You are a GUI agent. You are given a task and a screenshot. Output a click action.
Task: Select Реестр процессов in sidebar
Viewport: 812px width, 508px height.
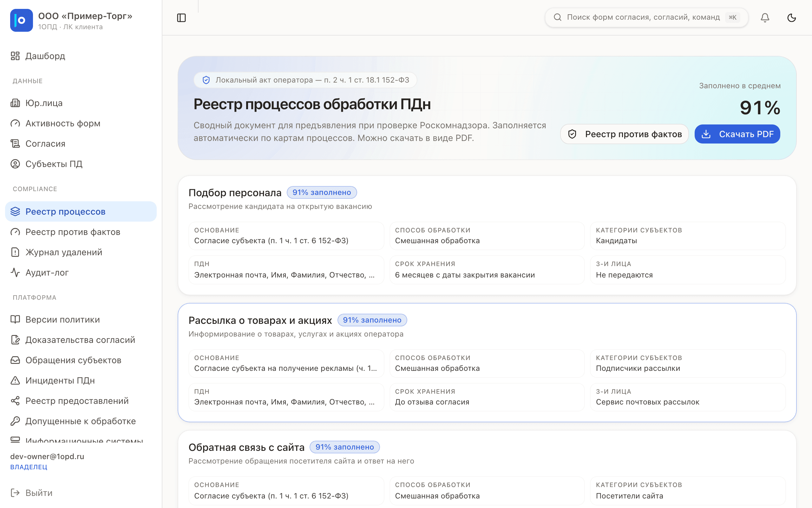coord(81,212)
